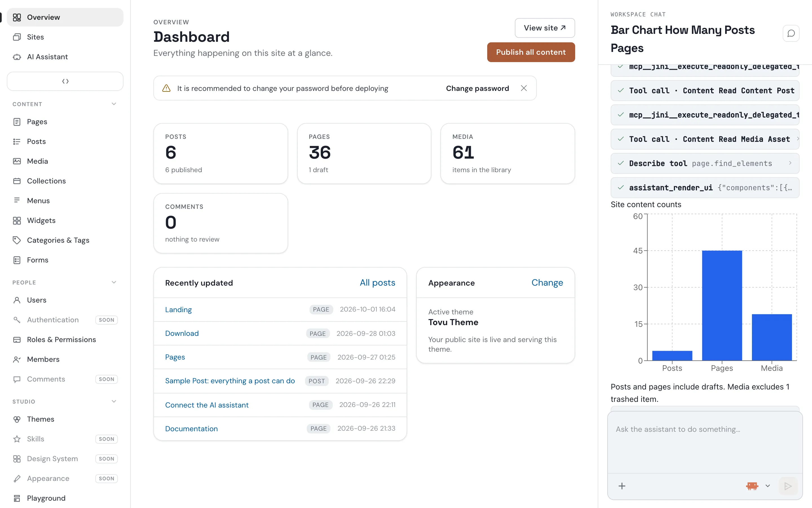Viewport: 812px width, 508px height.
Task: Click the View site button
Action: click(x=545, y=28)
